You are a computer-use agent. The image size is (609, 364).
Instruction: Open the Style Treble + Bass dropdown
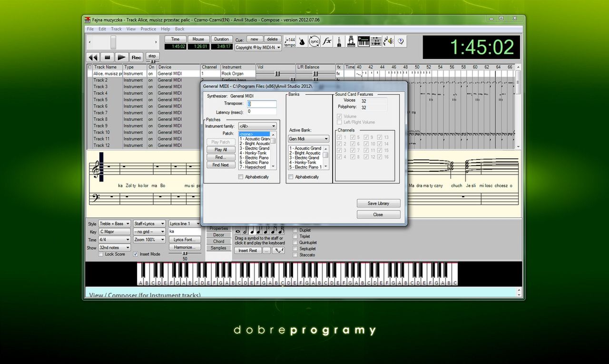tap(114, 224)
